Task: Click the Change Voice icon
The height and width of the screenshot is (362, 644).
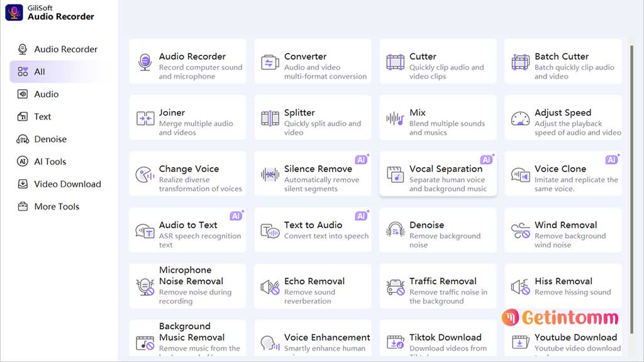Action: pos(145,175)
